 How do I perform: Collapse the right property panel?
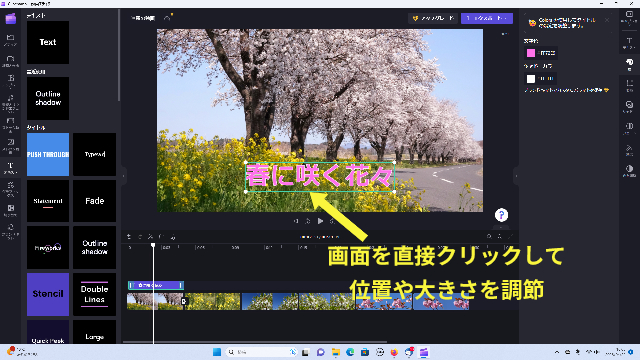coord(516,176)
